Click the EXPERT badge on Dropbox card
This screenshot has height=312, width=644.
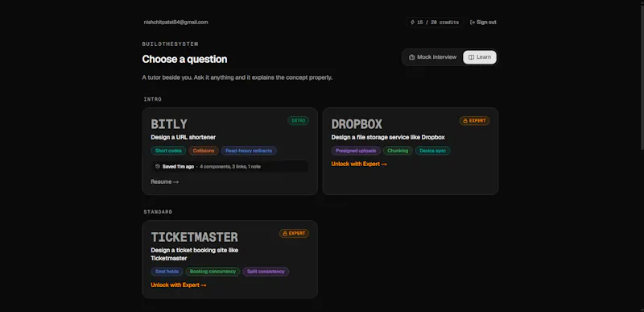tap(474, 121)
